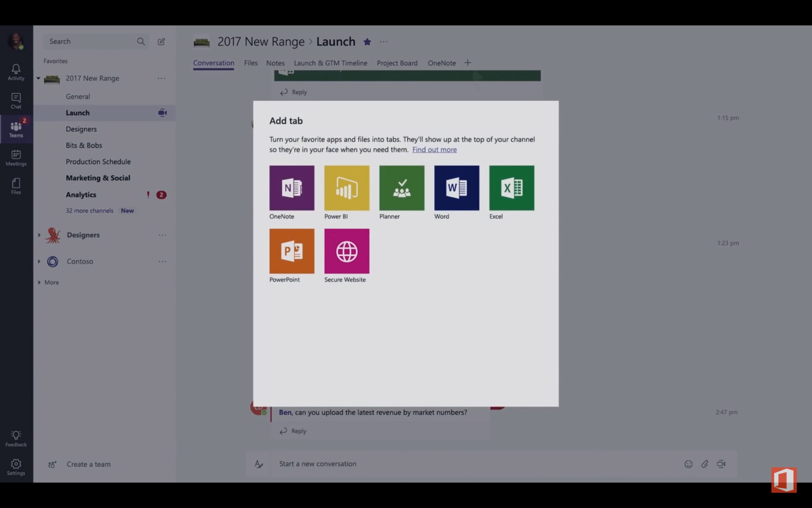Screen dimensions: 812x508
Task: Open Meetings from the sidebar
Action: click(16, 158)
